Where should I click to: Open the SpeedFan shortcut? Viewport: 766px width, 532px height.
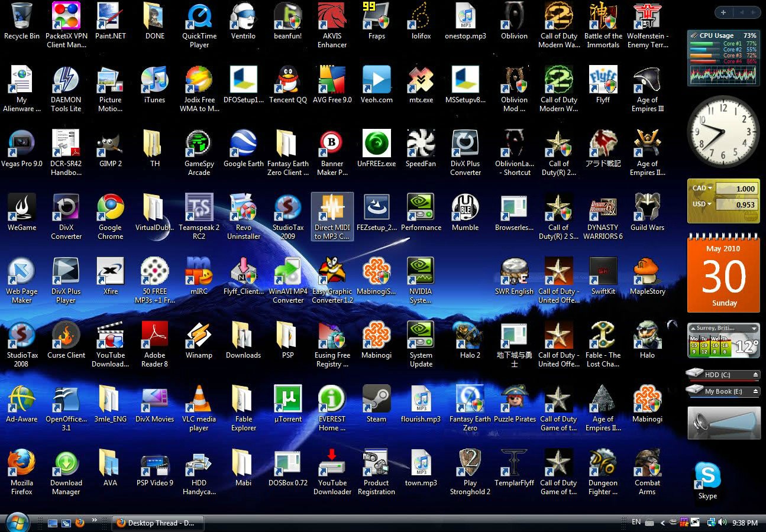coord(421,150)
